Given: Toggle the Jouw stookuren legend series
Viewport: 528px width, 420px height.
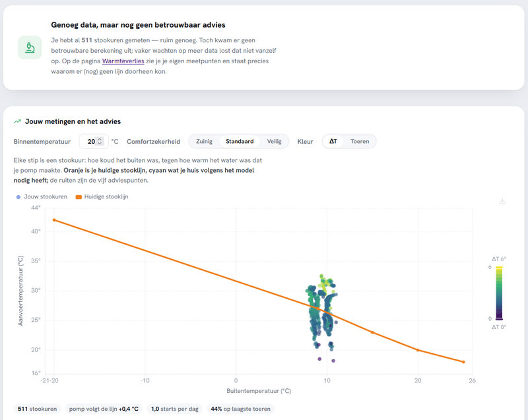Looking at the screenshot, I should click(42, 196).
